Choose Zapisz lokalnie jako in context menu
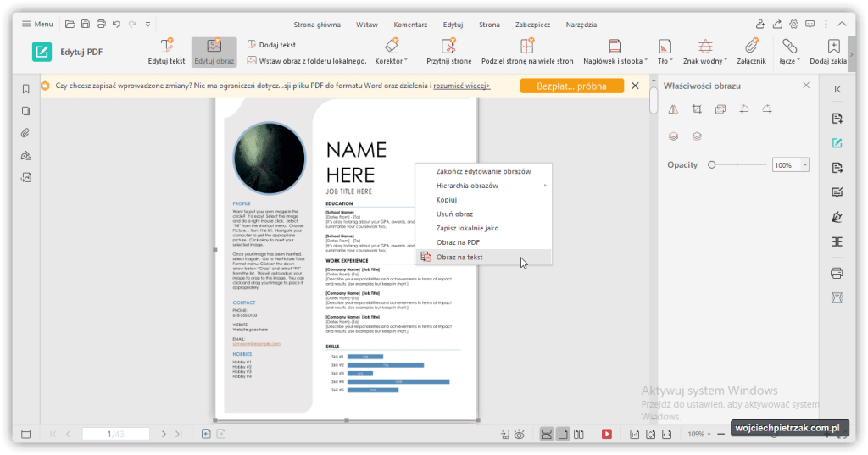The height and width of the screenshot is (455, 868). (x=483, y=228)
